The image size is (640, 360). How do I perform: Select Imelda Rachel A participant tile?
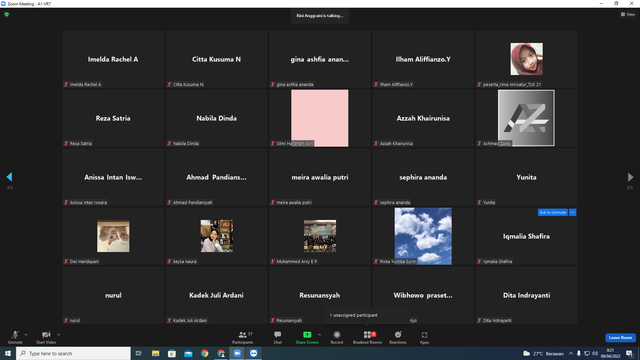[x=113, y=59]
